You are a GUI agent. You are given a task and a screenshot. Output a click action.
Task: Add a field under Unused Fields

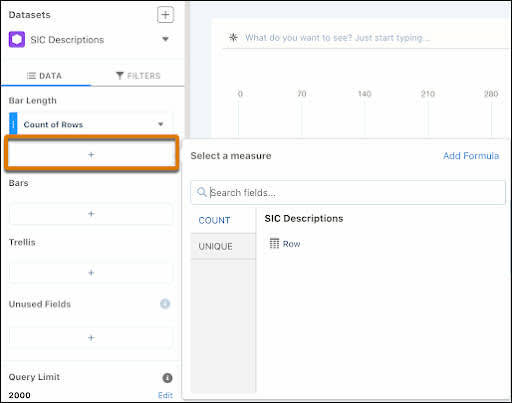click(x=91, y=338)
